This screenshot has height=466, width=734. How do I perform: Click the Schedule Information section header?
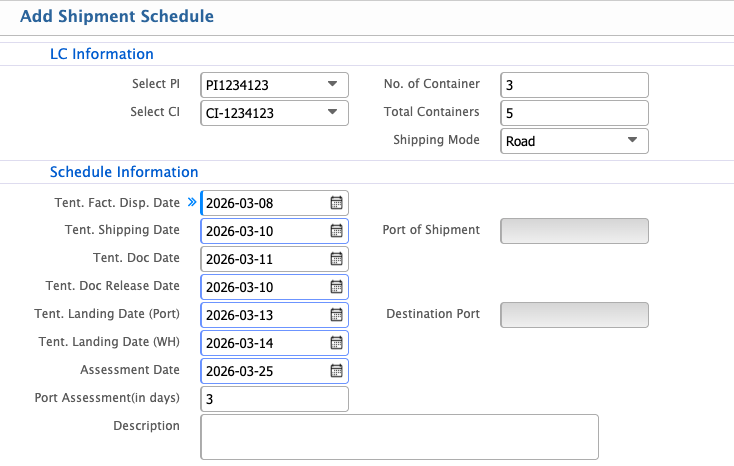coord(124,172)
